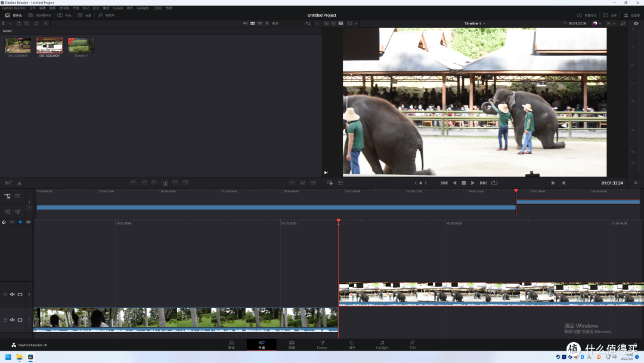Viewport: 644px width, 363px height.
Task: Play the timeline forward
Action: (473, 183)
